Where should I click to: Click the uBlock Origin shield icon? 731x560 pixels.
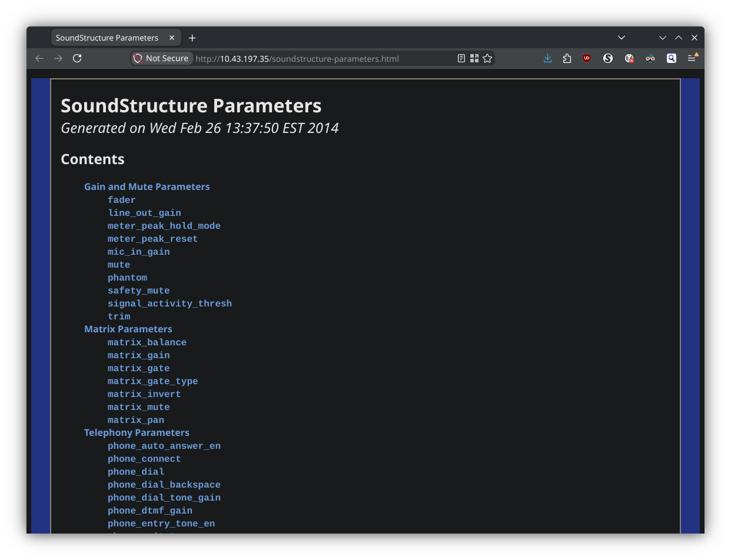[x=587, y=58]
